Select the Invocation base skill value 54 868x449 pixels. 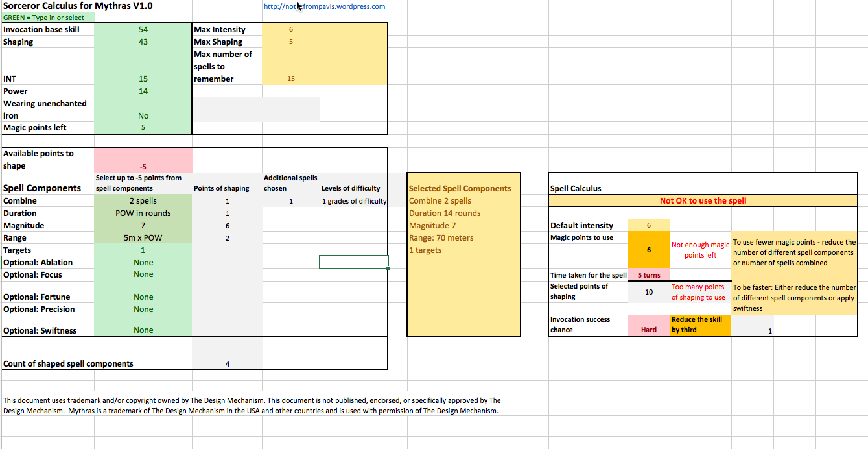point(143,30)
